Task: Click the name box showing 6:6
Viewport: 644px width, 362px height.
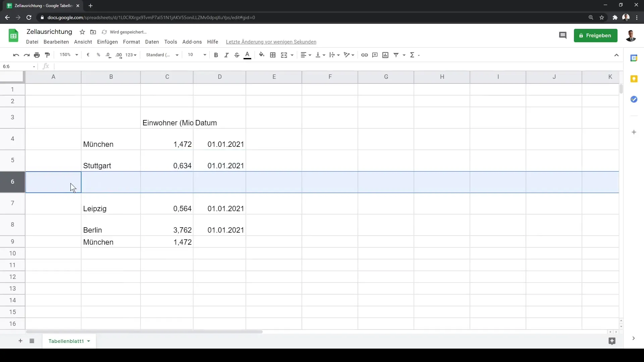Action: pyautogui.click(x=19, y=66)
